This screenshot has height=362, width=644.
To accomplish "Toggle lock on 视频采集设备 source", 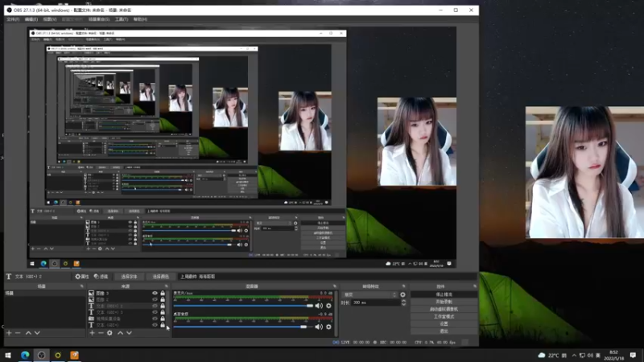I will pyautogui.click(x=163, y=318).
